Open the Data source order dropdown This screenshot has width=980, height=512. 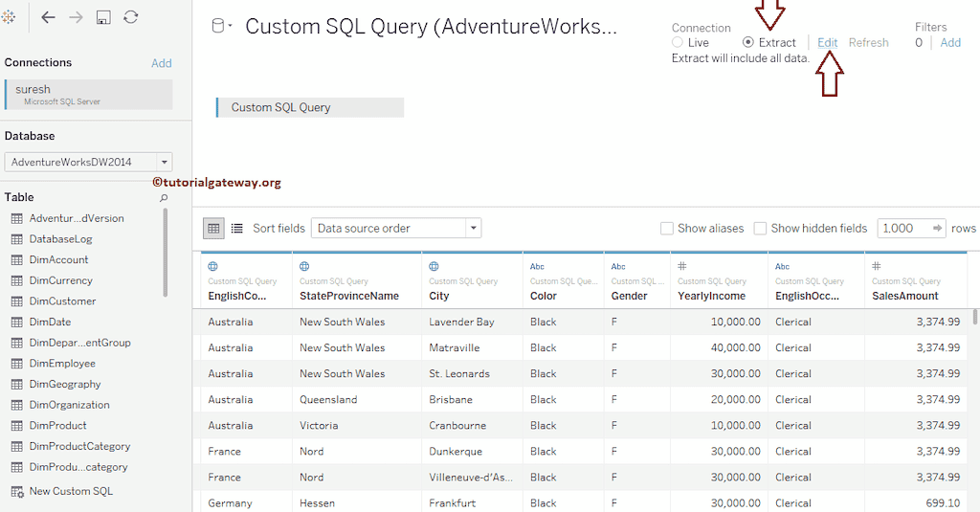(x=473, y=228)
